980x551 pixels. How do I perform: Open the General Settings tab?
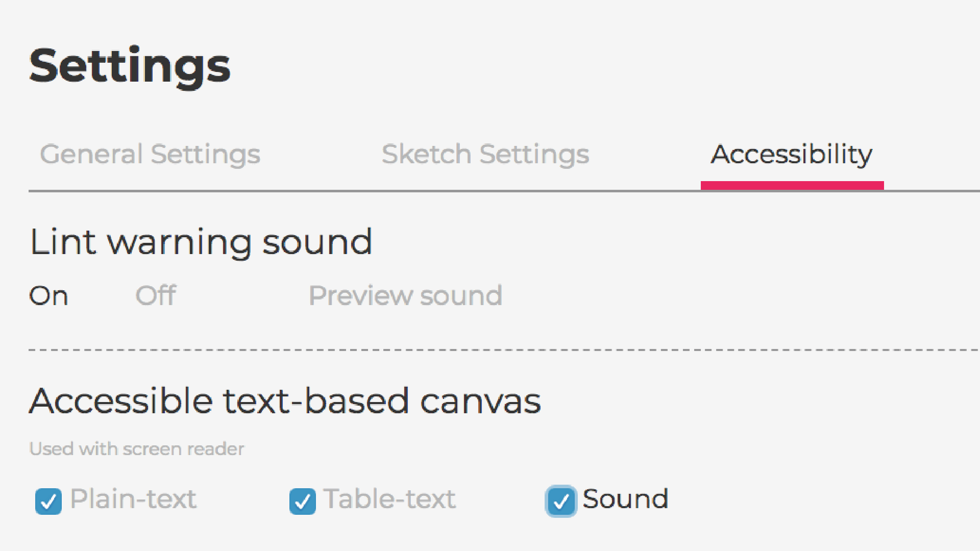(150, 154)
